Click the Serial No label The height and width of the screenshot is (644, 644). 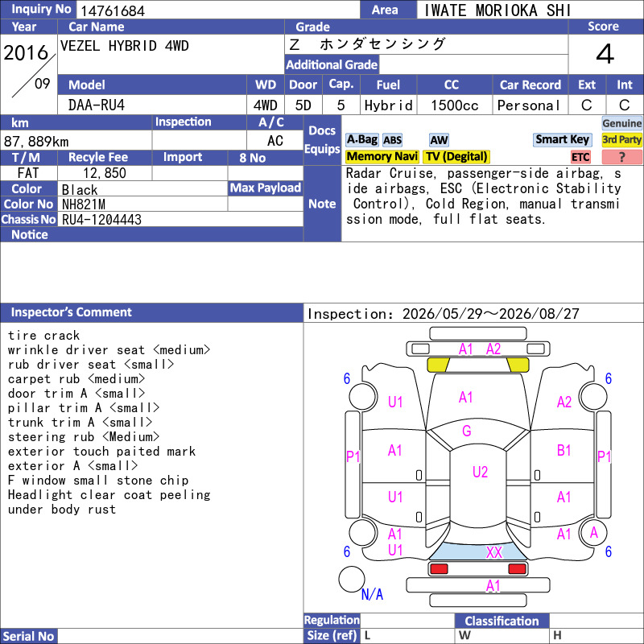pos(28,636)
